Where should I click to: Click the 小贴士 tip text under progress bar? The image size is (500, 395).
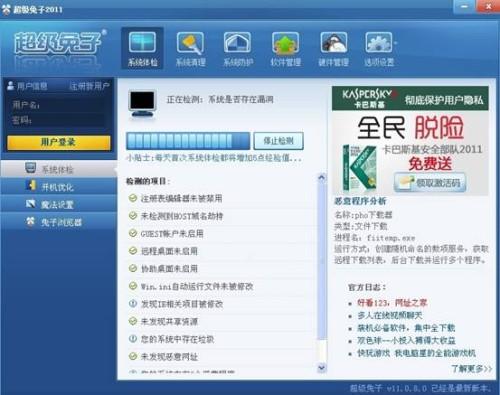(214, 158)
